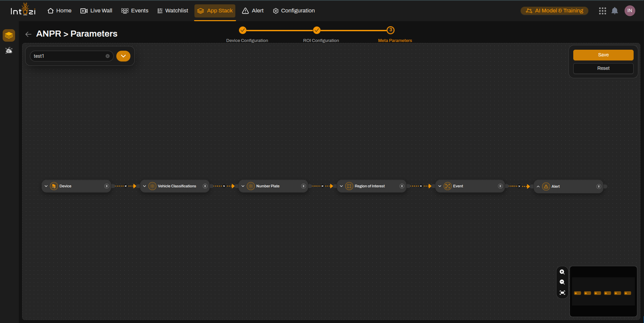Delete the Device node with its trash icon

pos(107,186)
